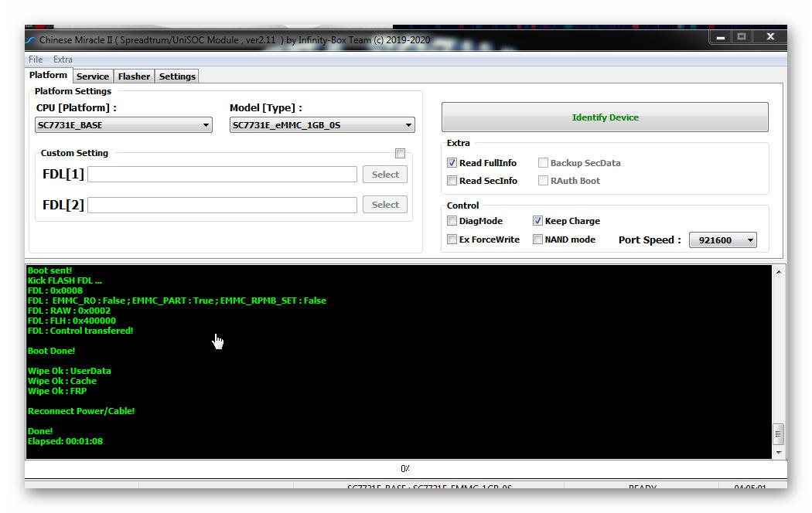Click the Identify Device button
This screenshot has width=812, height=513.
click(605, 117)
